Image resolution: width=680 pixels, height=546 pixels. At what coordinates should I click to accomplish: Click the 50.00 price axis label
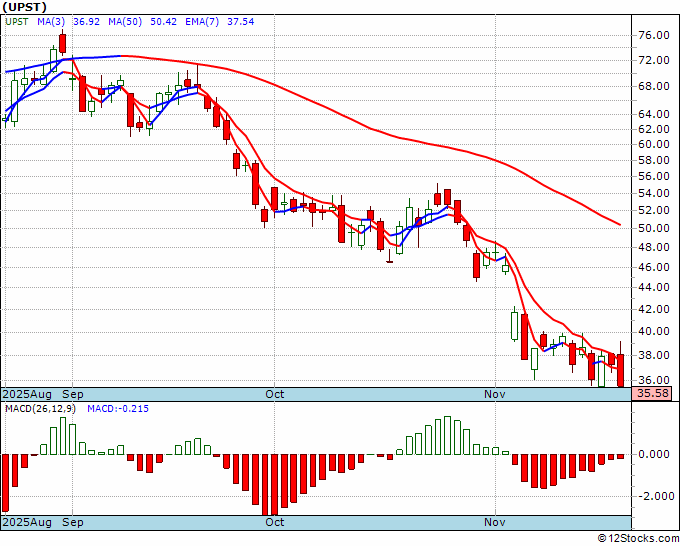coord(654,228)
